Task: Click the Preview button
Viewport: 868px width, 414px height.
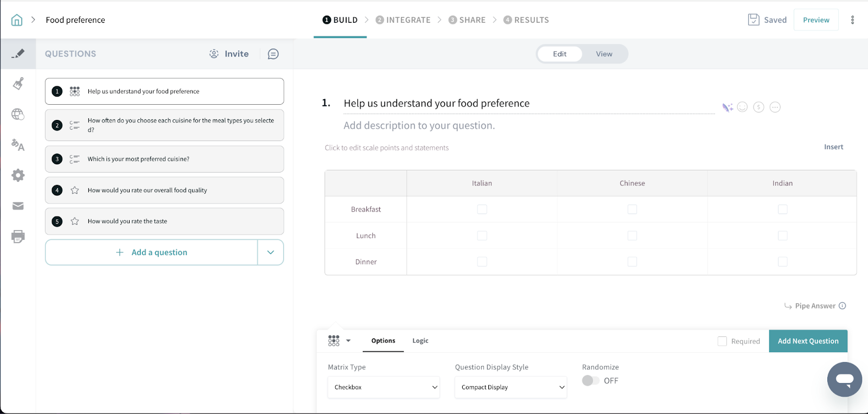Action: [816, 20]
